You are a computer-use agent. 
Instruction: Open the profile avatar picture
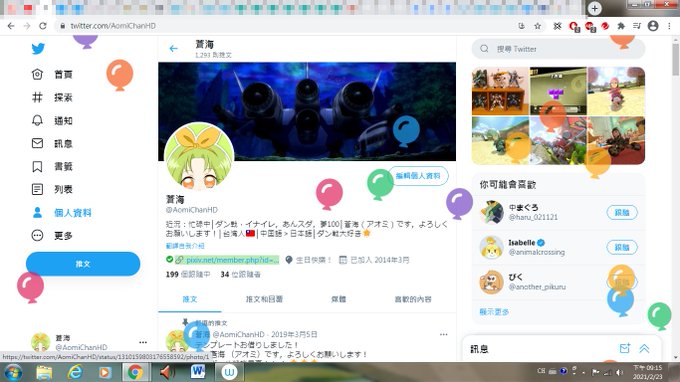[x=199, y=157]
